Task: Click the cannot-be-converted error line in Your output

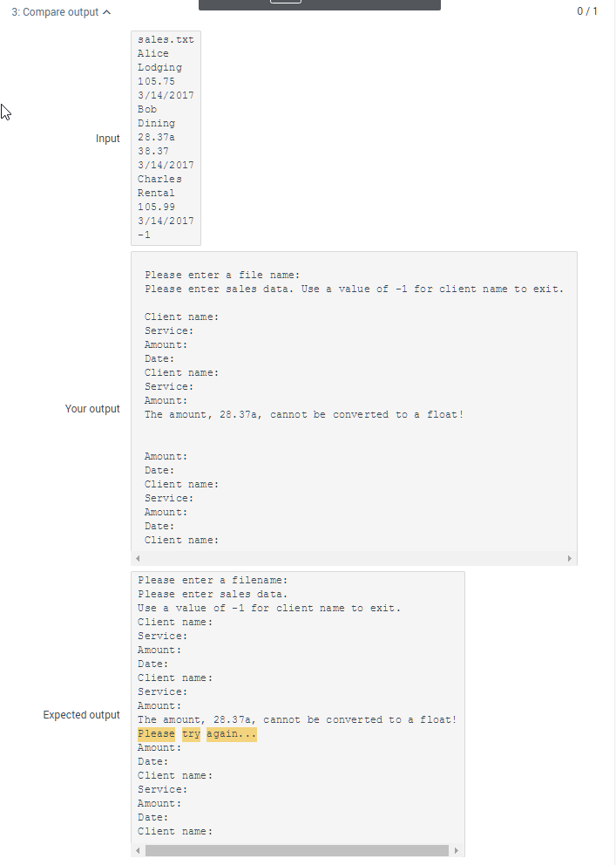Action: pyautogui.click(x=304, y=414)
